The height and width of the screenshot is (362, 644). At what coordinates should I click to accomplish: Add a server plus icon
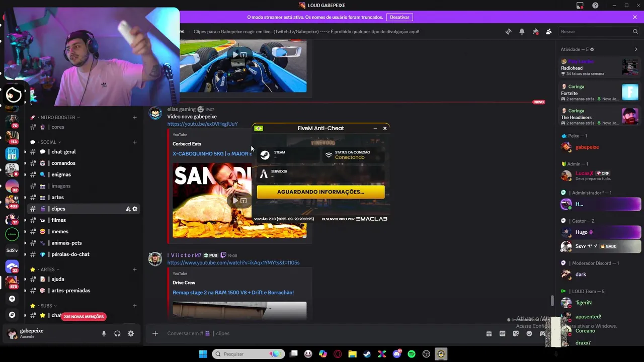[x=12, y=299]
